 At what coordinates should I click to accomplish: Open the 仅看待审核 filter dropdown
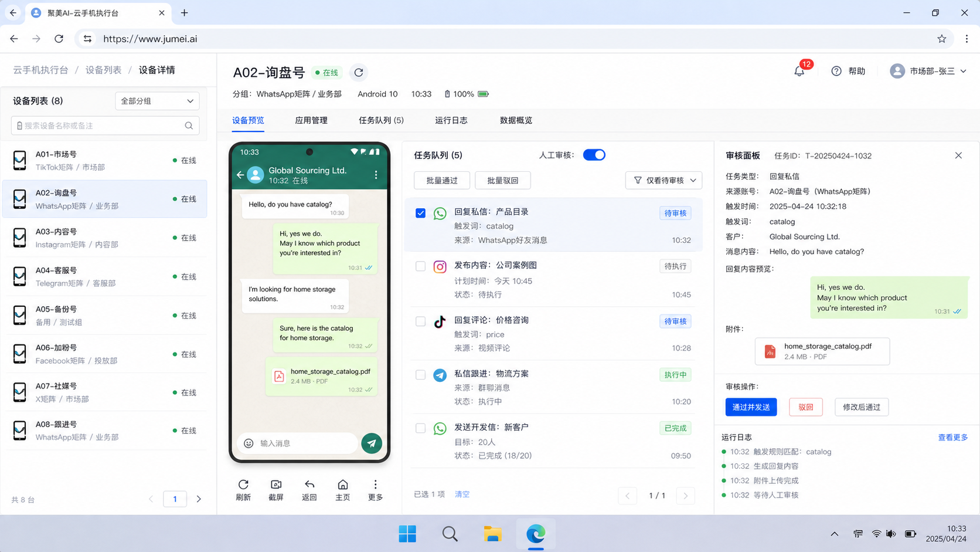[x=663, y=181]
